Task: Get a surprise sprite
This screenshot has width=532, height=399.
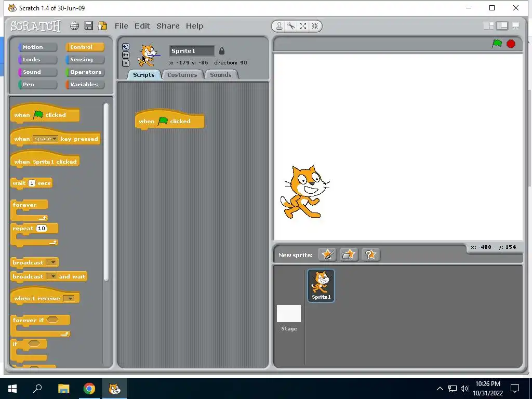Action: [x=370, y=255]
